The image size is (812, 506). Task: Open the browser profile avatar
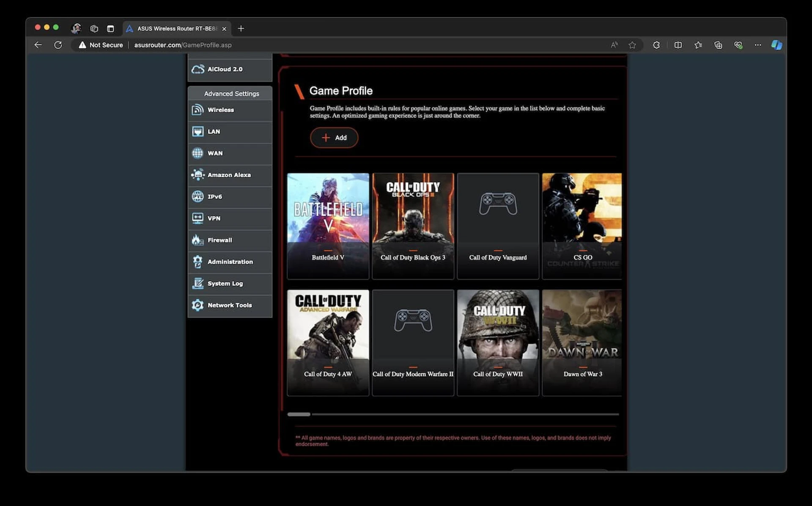(76, 28)
